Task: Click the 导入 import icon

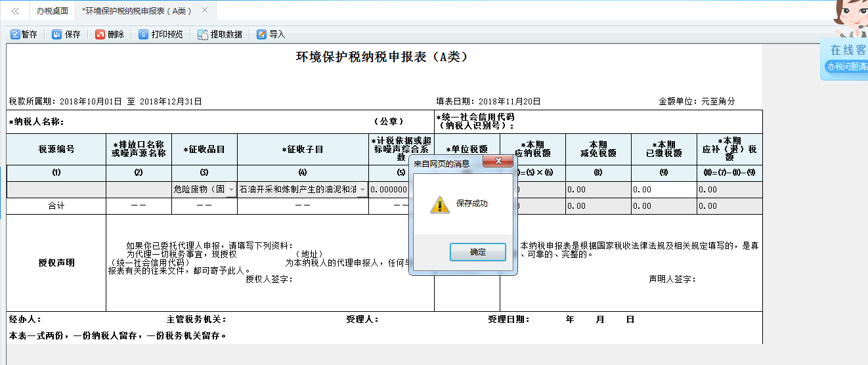Action: click(x=261, y=35)
